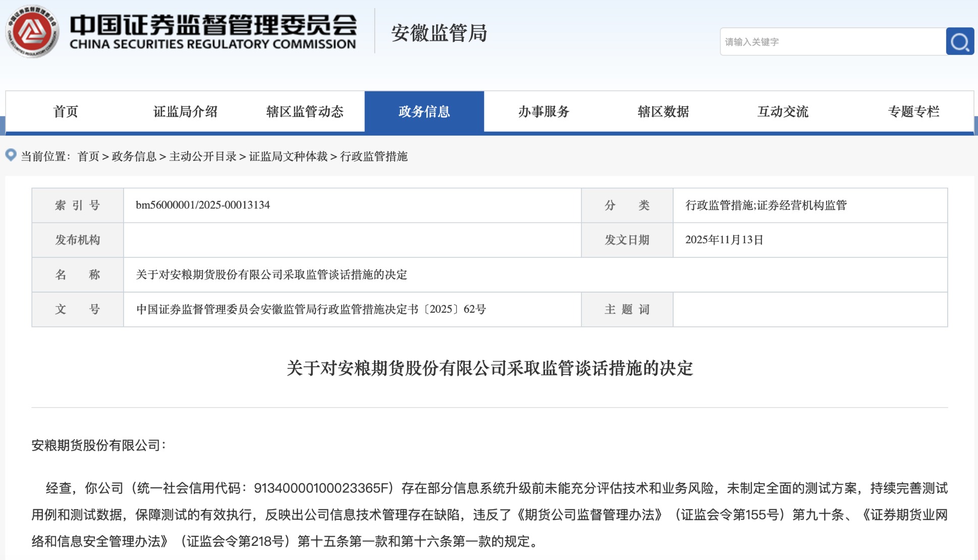The height and width of the screenshot is (560, 978).
Task: Click the 政务信息 breadcrumb link
Action: (x=134, y=156)
